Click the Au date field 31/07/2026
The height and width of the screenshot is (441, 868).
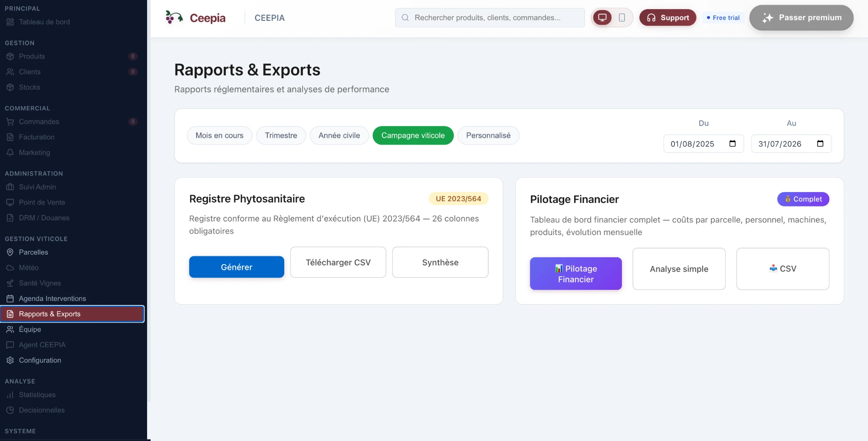[x=791, y=144]
